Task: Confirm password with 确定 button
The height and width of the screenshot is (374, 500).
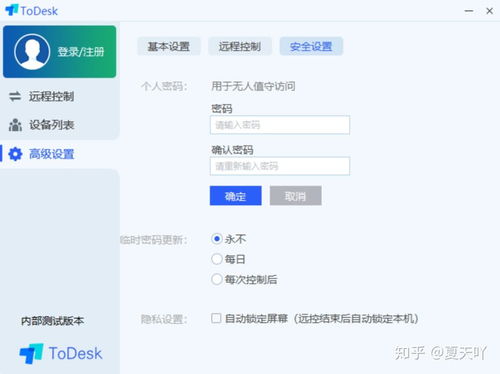Action: pos(236,196)
